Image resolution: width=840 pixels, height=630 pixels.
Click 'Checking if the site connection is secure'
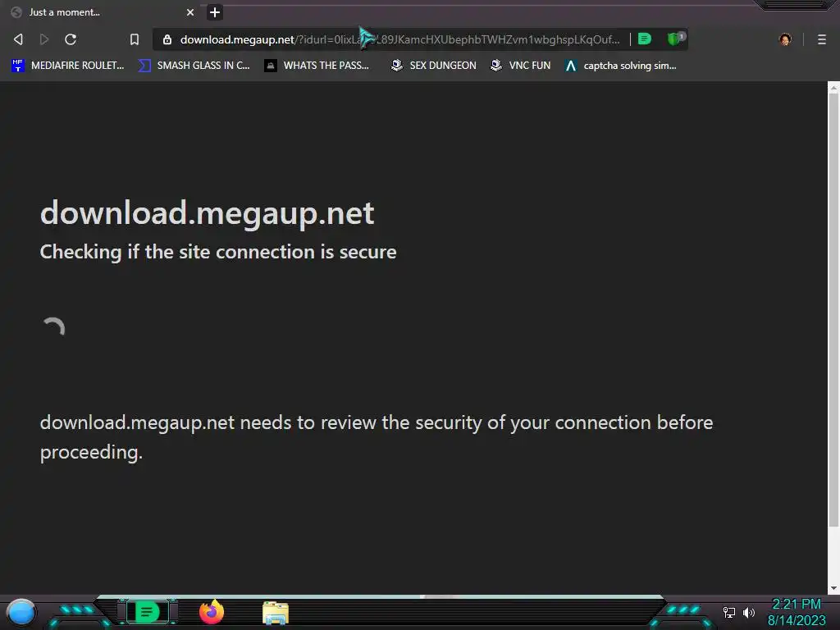(x=218, y=252)
